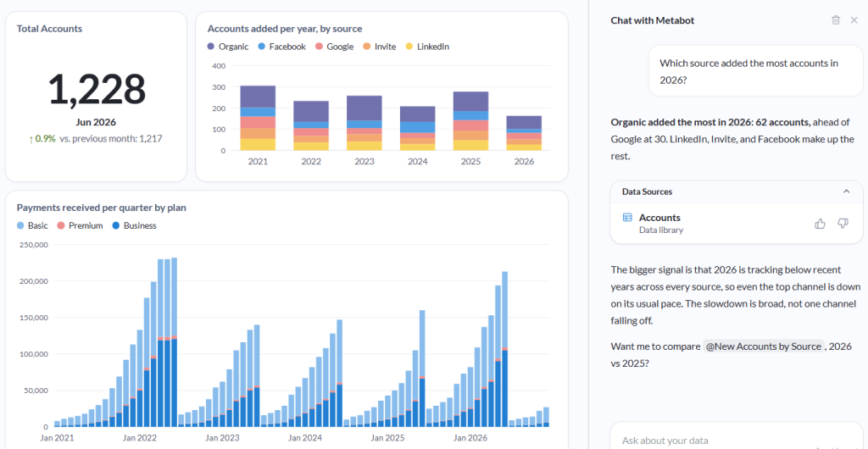This screenshot has width=868, height=449.
Task: Collapse the Data Sources section
Action: 846,191
